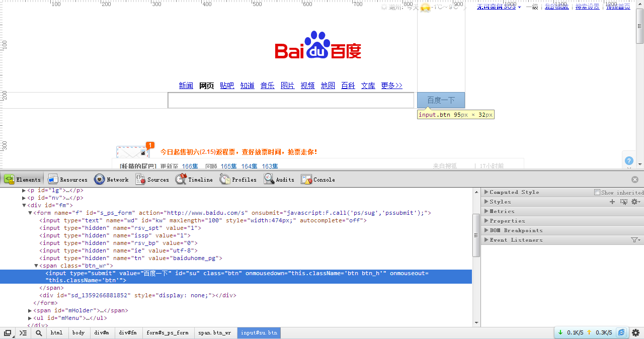Open the Console panel
The width and height of the screenshot is (644, 339).
pos(318,180)
